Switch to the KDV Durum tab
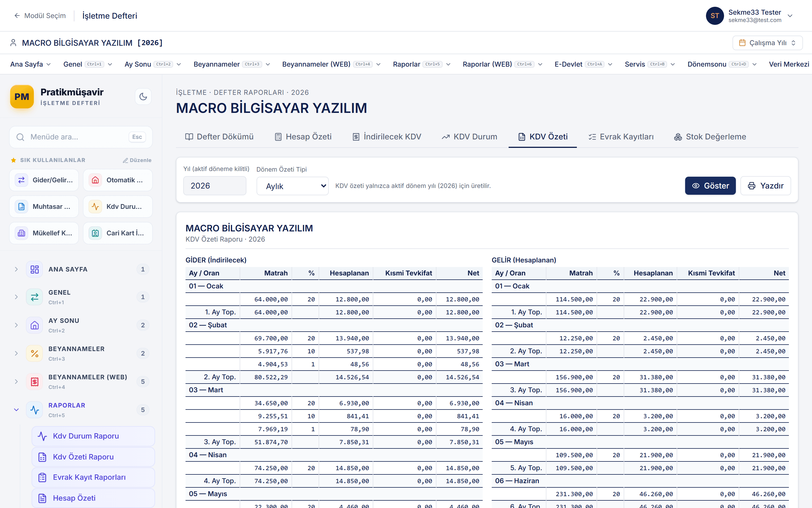The height and width of the screenshot is (508, 812). click(x=469, y=137)
